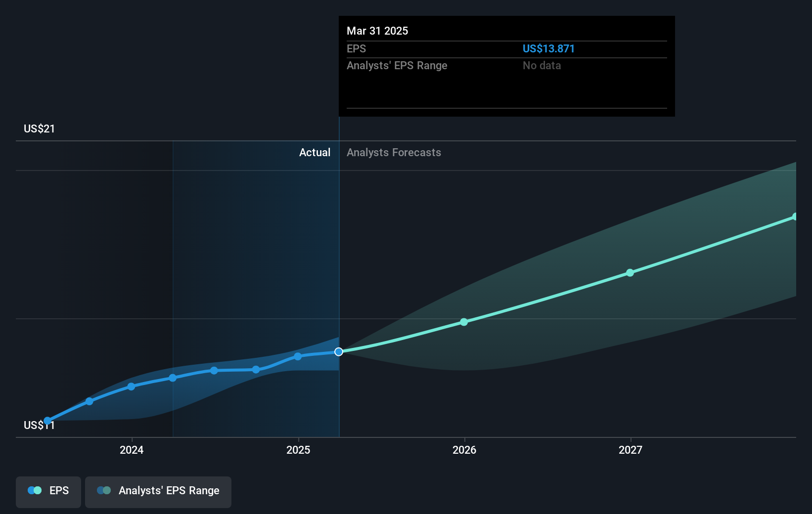Select the 2026 forecast EPS data point

464,322
